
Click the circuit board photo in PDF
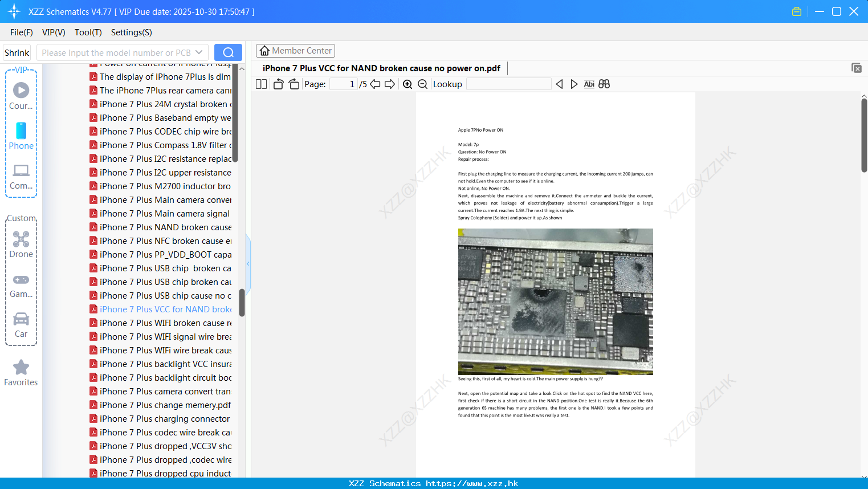[x=556, y=301]
